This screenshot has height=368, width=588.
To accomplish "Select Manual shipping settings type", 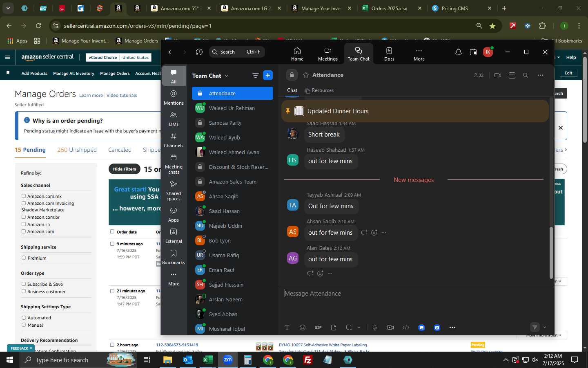I will tap(24, 325).
